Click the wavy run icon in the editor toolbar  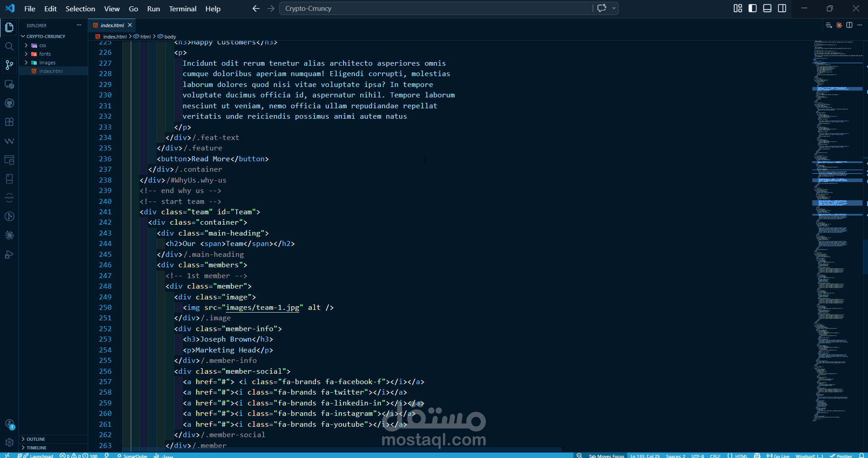(829, 25)
